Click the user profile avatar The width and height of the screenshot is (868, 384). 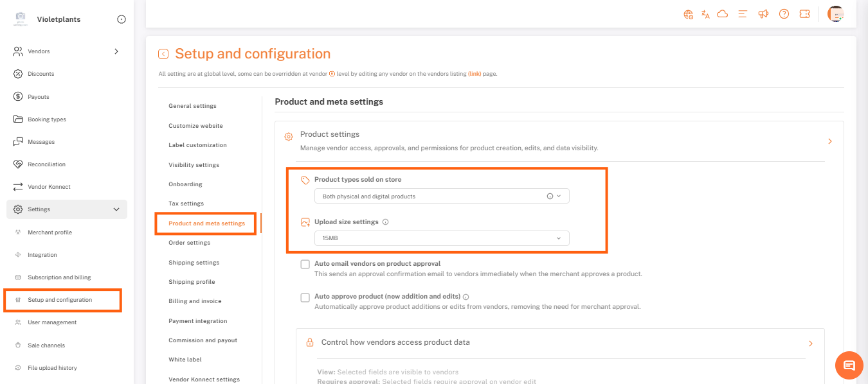[x=835, y=14]
